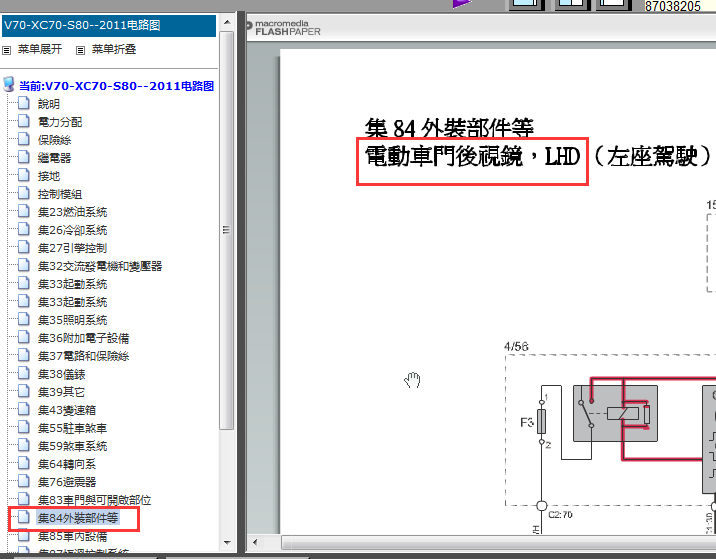Click the Macromedia FlashPaper logo
This screenshot has height=559, width=716.
coord(284,27)
